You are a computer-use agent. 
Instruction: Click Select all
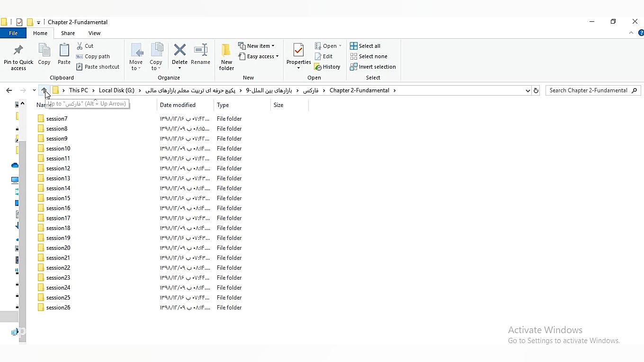365,46
